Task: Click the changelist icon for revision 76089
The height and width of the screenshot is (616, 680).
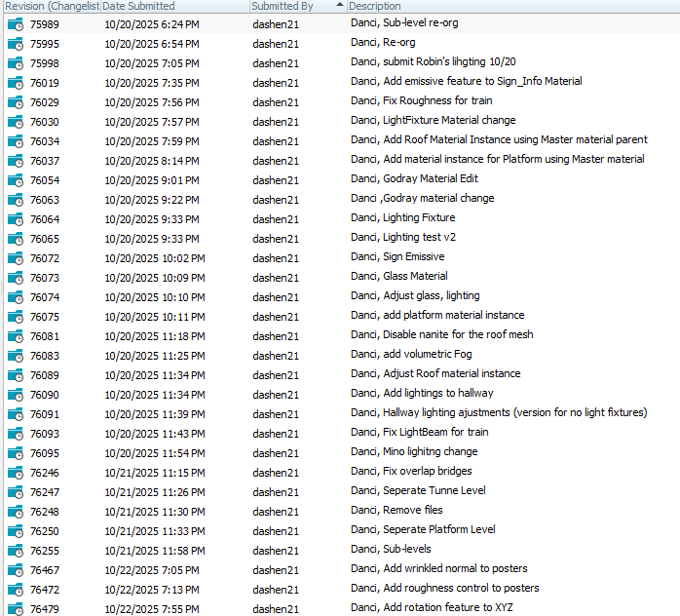Action: pyautogui.click(x=16, y=375)
